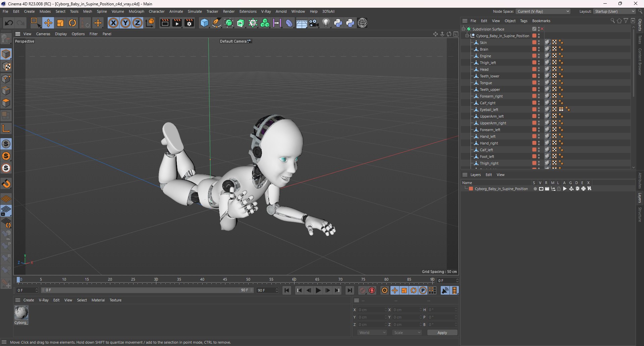Click the Light bulb icon
Viewport: 644px width, 346px height.
coord(326,23)
